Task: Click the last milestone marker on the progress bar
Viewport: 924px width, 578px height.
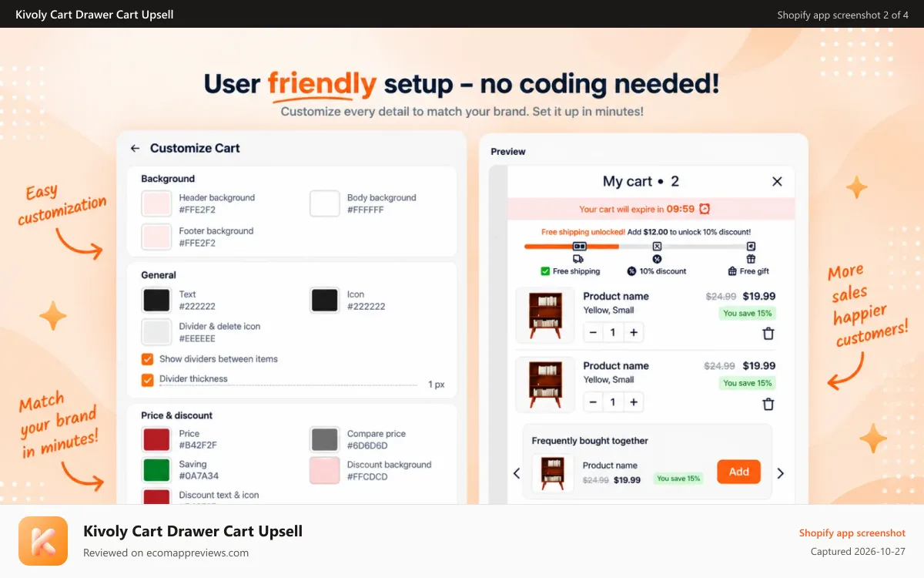Action: point(751,247)
